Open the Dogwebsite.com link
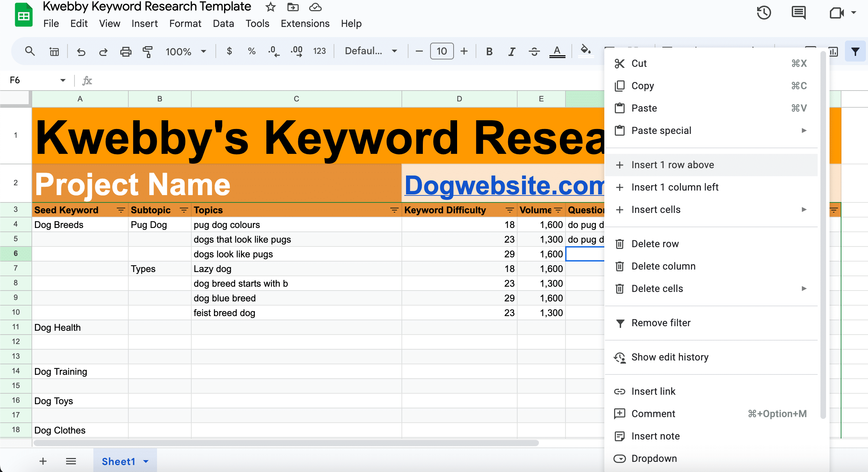 click(x=505, y=185)
